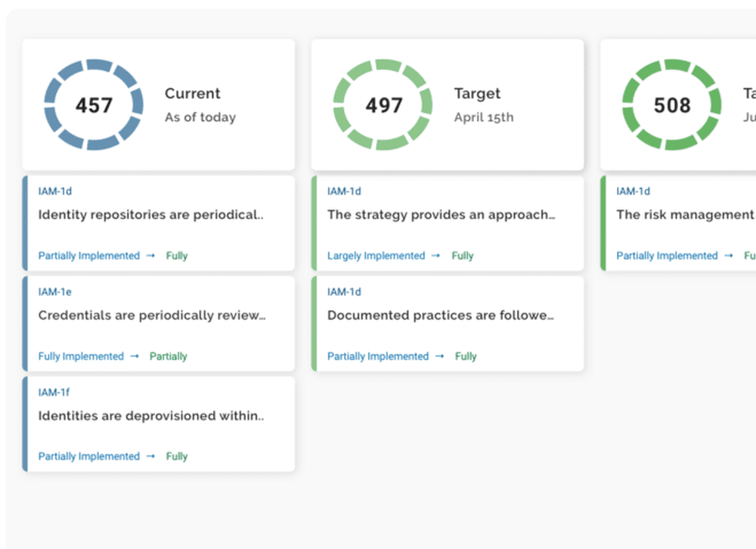Click Fully target in Identity repositories card
This screenshot has height=549, width=756.
pos(177,256)
